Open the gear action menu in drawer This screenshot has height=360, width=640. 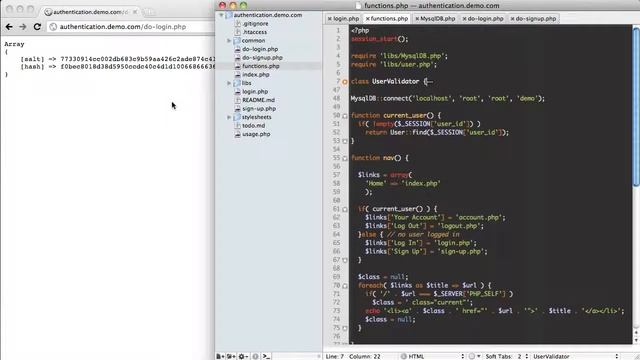(x=243, y=356)
